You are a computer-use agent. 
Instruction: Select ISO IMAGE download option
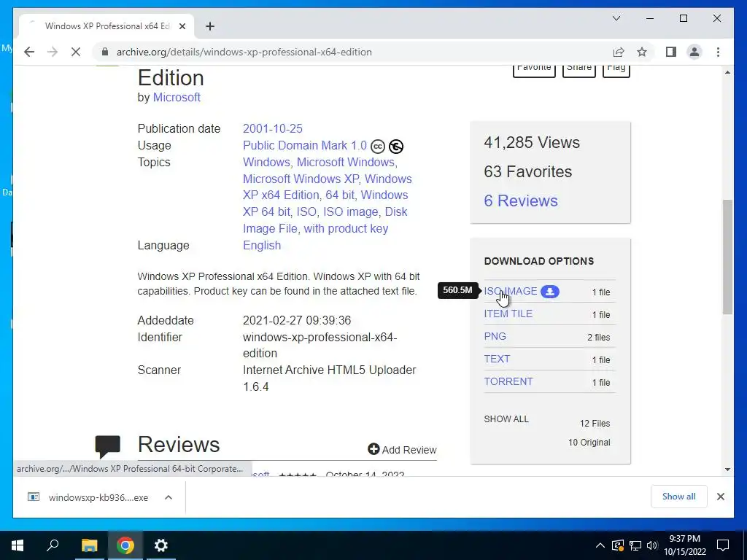click(510, 291)
